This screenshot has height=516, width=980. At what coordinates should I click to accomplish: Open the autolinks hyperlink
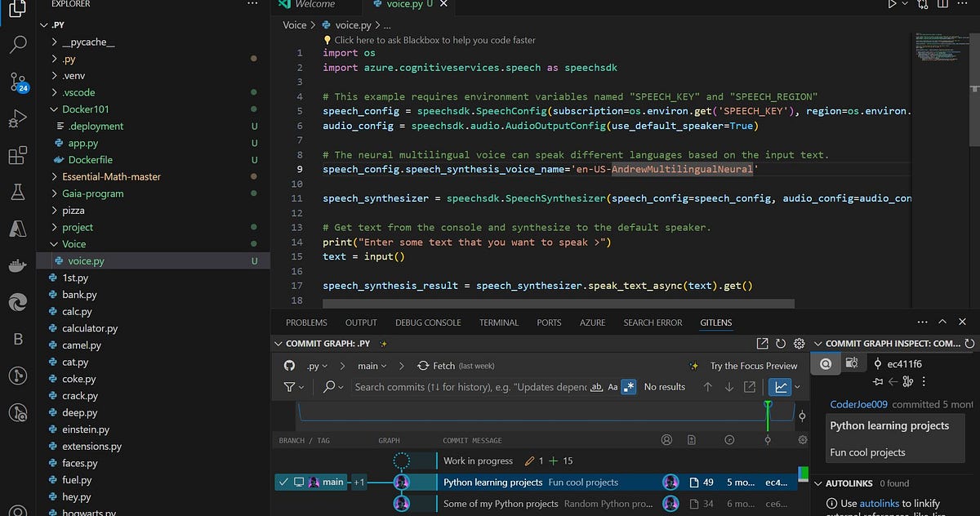pyautogui.click(x=880, y=504)
